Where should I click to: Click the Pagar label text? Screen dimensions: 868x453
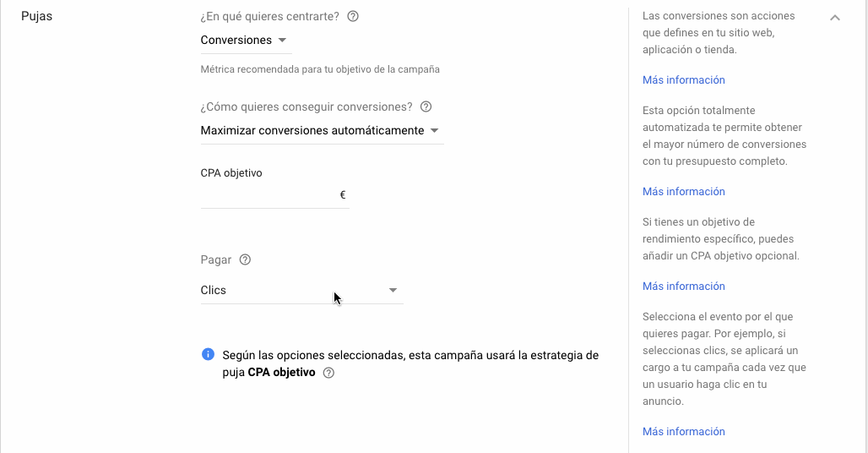[216, 259]
